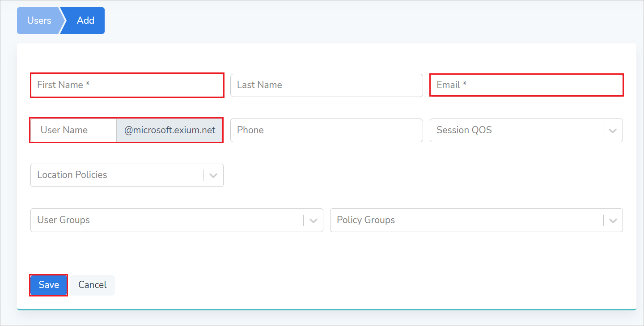Click the Last Name input field

coord(326,85)
